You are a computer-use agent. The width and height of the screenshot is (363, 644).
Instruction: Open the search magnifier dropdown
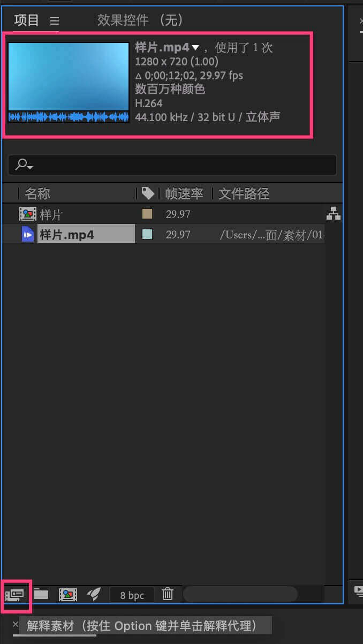[24, 165]
